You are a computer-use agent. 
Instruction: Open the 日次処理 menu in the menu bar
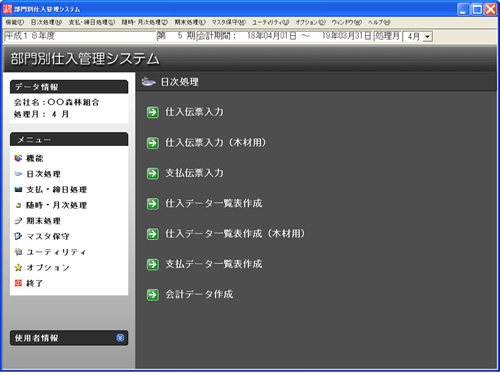(46, 22)
